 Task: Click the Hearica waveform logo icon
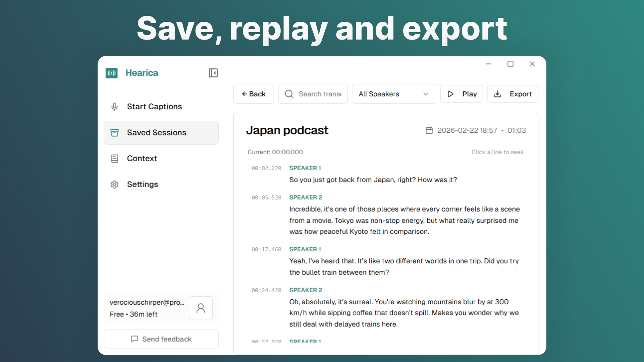111,73
